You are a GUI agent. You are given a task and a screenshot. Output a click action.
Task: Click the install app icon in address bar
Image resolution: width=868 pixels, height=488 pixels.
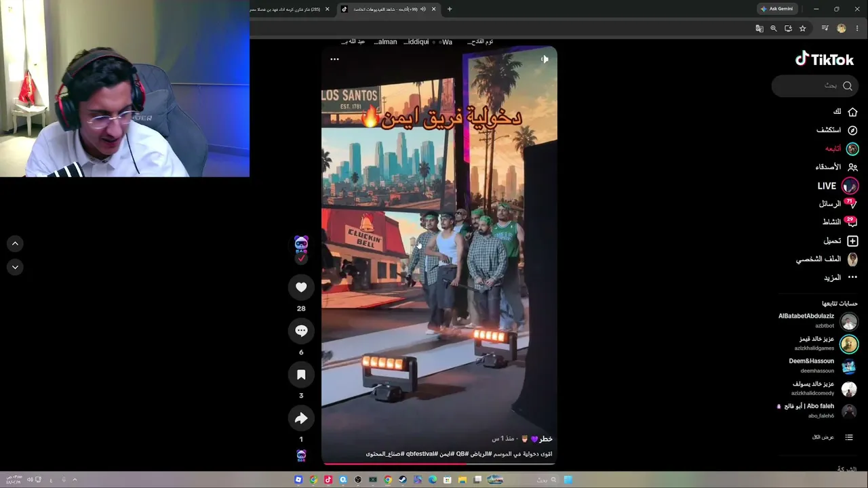point(788,28)
